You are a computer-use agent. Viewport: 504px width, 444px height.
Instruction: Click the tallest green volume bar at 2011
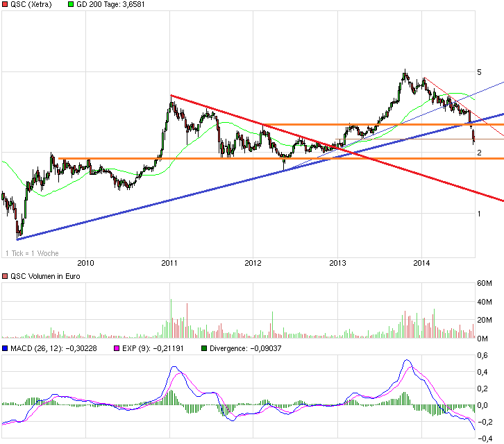tap(171, 318)
